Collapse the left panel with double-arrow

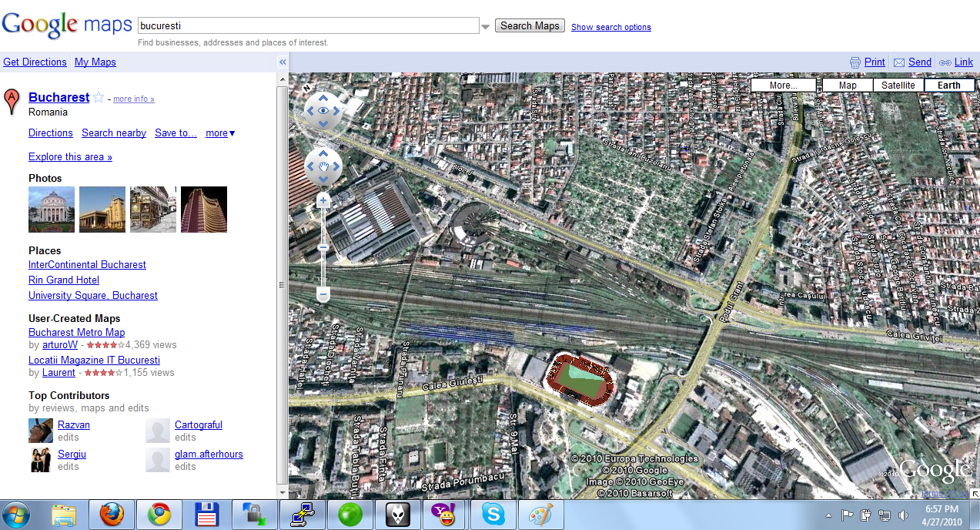tap(283, 62)
